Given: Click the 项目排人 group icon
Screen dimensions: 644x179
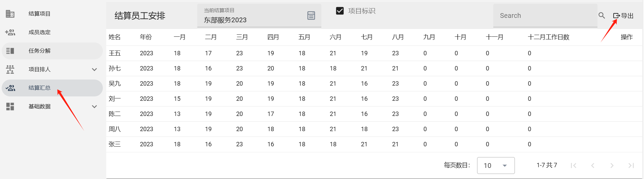Looking at the screenshot, I should (x=10, y=69).
